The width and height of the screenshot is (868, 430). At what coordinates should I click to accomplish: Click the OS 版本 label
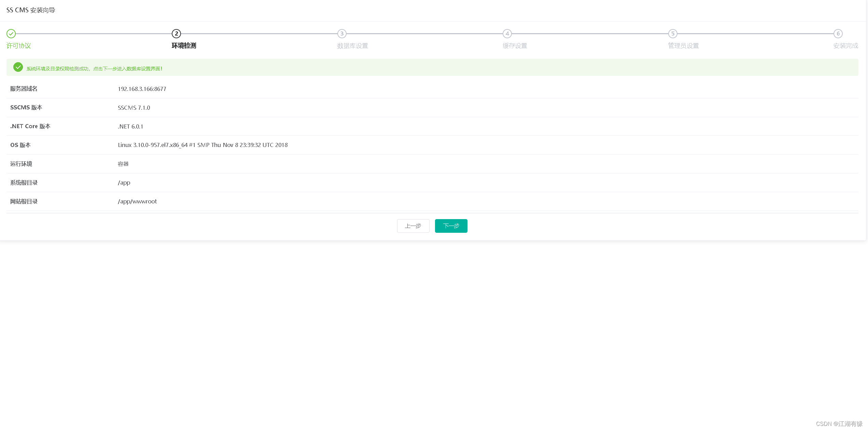tap(20, 145)
